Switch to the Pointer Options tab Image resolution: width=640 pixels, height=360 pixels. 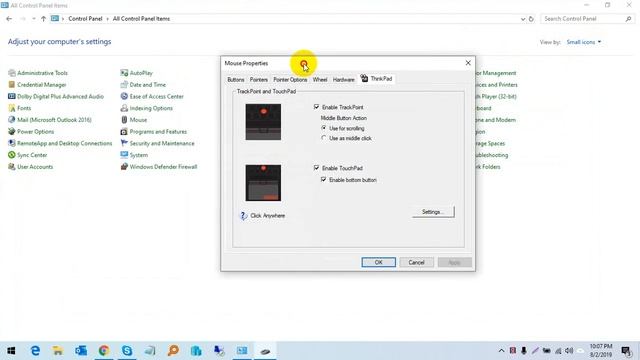point(290,80)
